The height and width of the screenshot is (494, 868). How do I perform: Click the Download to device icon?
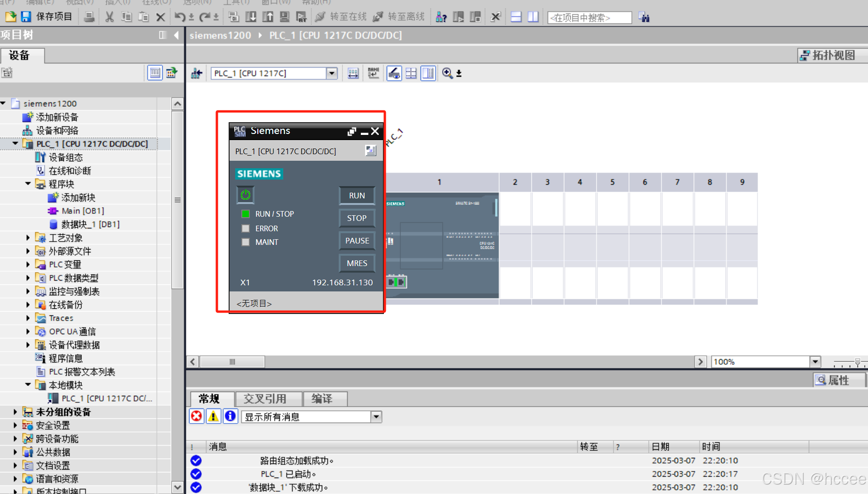[251, 17]
